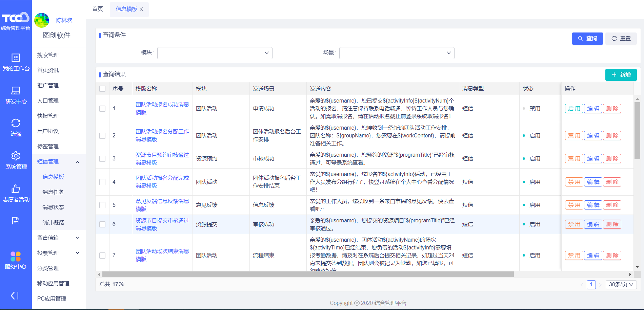Viewport: 644px width, 310px height.
Task: Click the 图创软件 organization name
Action: coord(57,35)
